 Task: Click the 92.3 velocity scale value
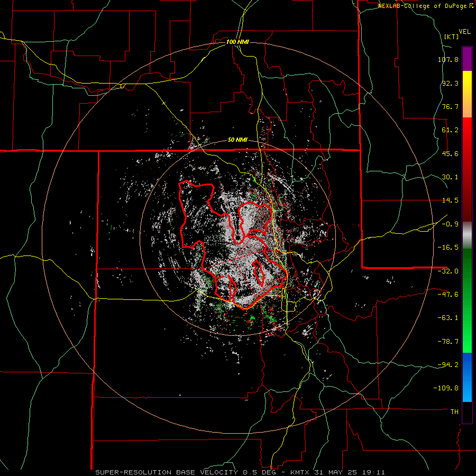450,83
